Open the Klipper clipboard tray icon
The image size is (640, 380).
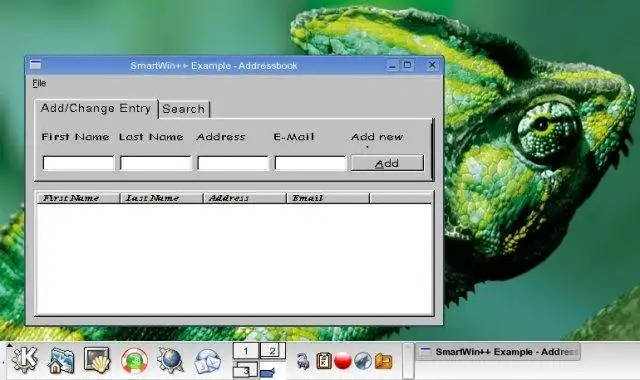324,361
